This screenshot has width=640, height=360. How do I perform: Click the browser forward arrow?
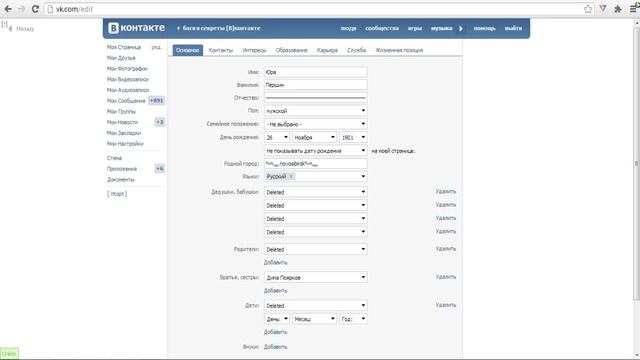coord(22,9)
